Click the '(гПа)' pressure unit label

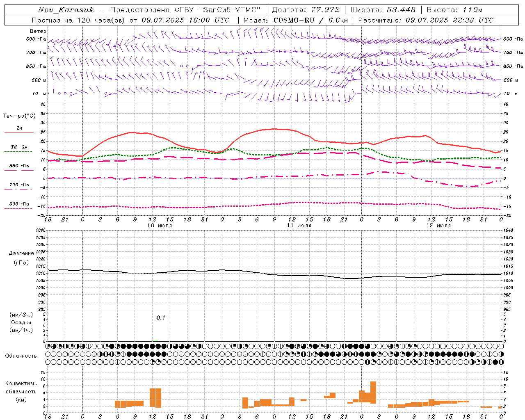[21, 262]
